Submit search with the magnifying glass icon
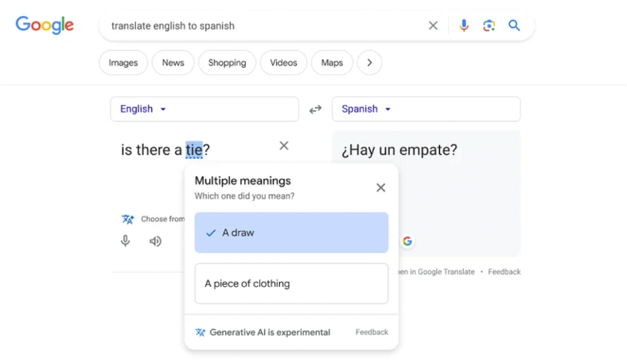This screenshot has width=627, height=364. point(514,25)
